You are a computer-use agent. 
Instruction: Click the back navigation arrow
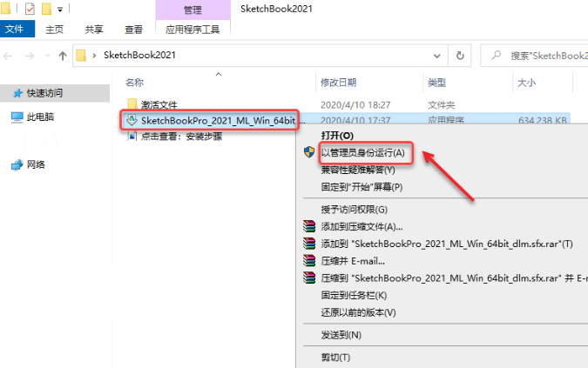8,57
